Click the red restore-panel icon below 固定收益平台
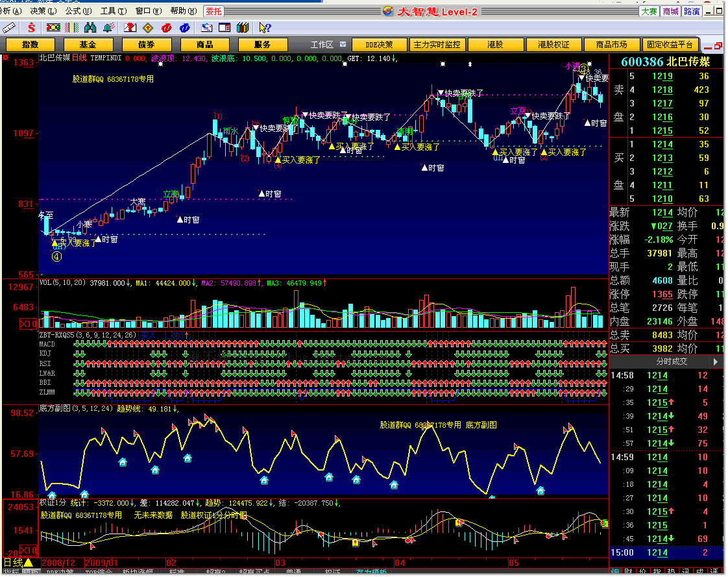The height and width of the screenshot is (577, 728). click(718, 45)
